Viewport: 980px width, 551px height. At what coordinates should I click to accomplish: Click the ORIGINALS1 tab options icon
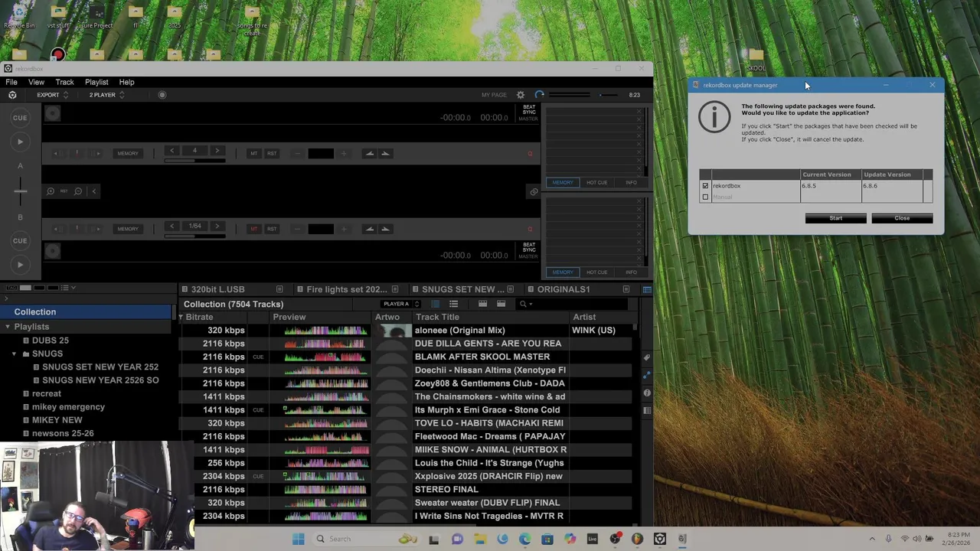pyautogui.click(x=626, y=289)
